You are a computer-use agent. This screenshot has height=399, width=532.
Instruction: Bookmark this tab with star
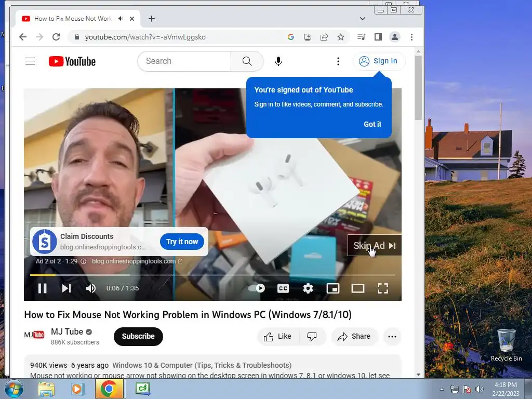341,37
